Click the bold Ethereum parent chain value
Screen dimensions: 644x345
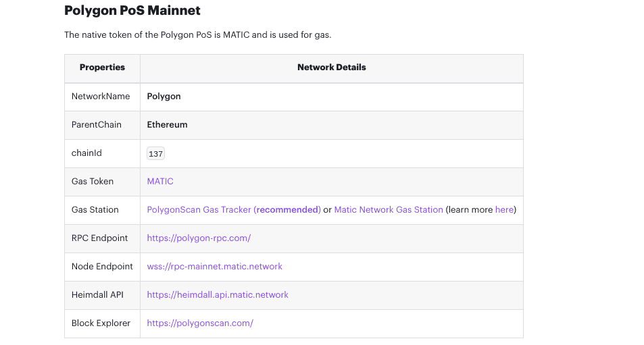(167, 125)
